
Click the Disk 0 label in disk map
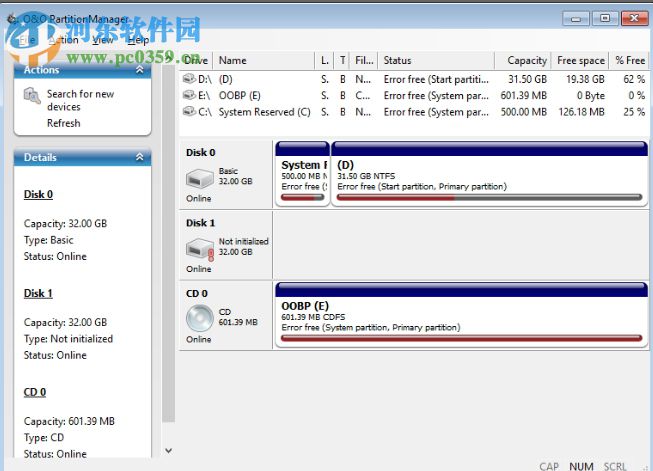[200, 152]
